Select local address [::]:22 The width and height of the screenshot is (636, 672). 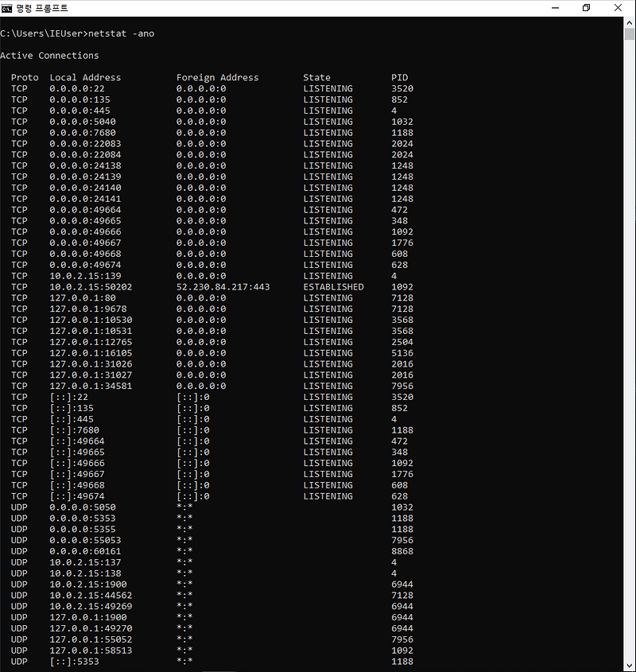(x=68, y=398)
